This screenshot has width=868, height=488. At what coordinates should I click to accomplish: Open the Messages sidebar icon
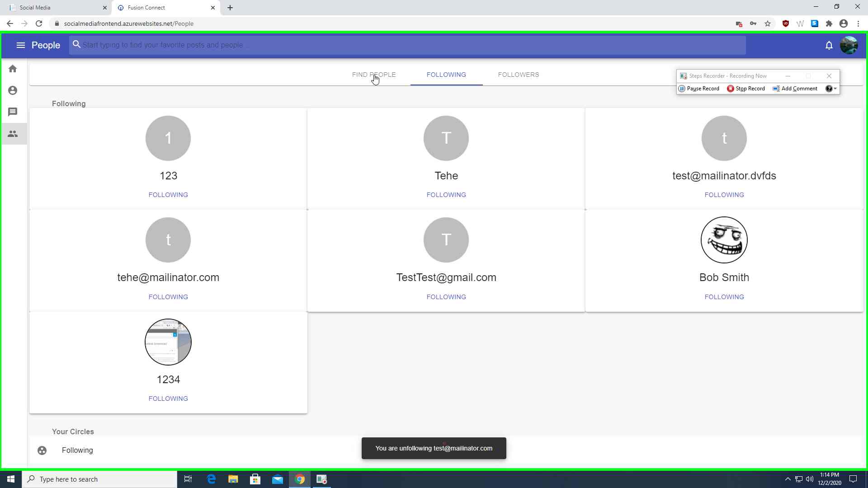tap(13, 112)
